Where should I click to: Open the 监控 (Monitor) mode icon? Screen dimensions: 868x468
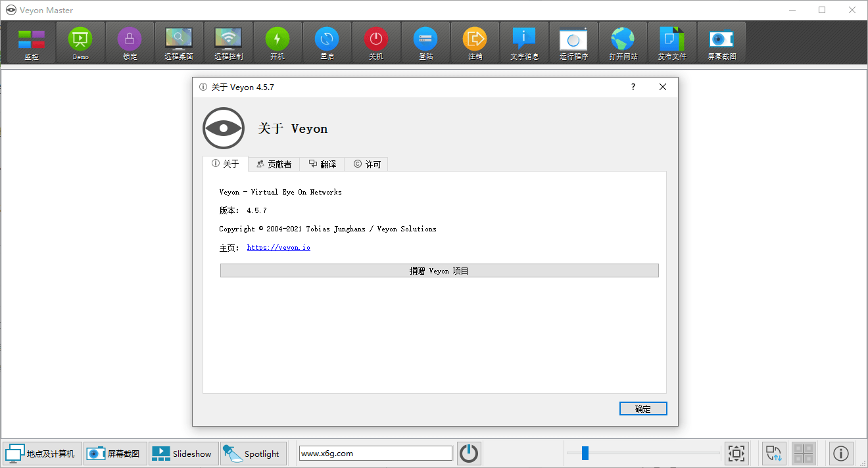click(30, 41)
